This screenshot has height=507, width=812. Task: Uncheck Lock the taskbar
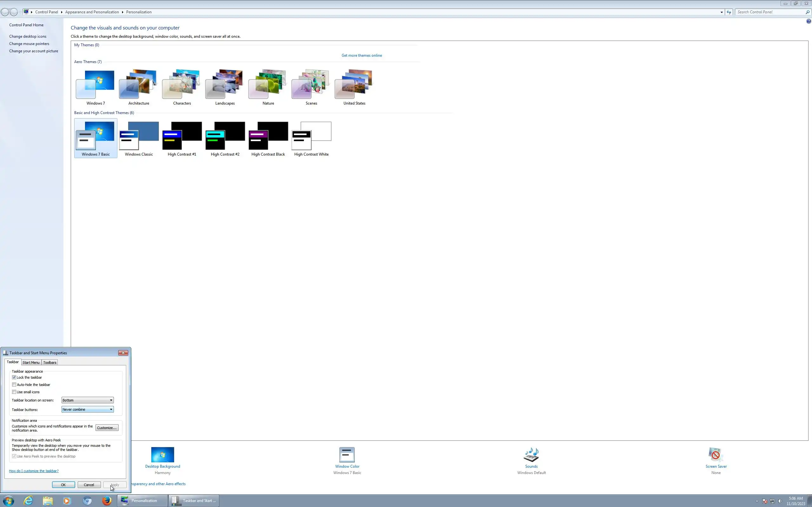click(x=14, y=377)
